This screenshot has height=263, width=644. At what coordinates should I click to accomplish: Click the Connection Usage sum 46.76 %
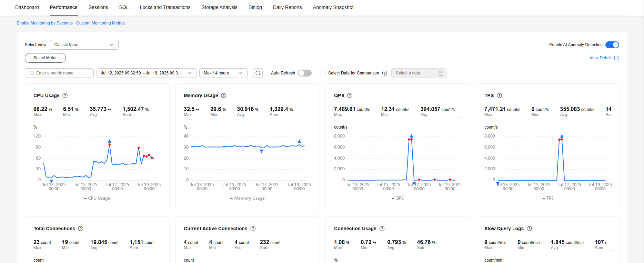pyautogui.click(x=426, y=242)
